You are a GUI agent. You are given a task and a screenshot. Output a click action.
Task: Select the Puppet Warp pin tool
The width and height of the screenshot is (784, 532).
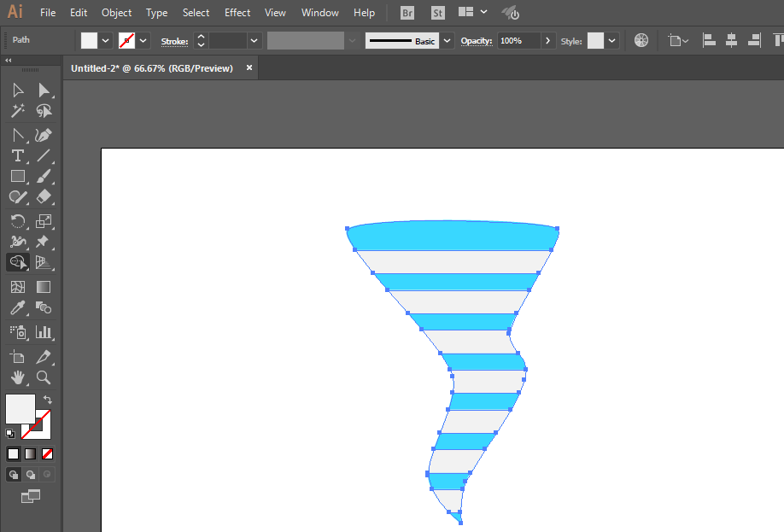[x=44, y=242]
